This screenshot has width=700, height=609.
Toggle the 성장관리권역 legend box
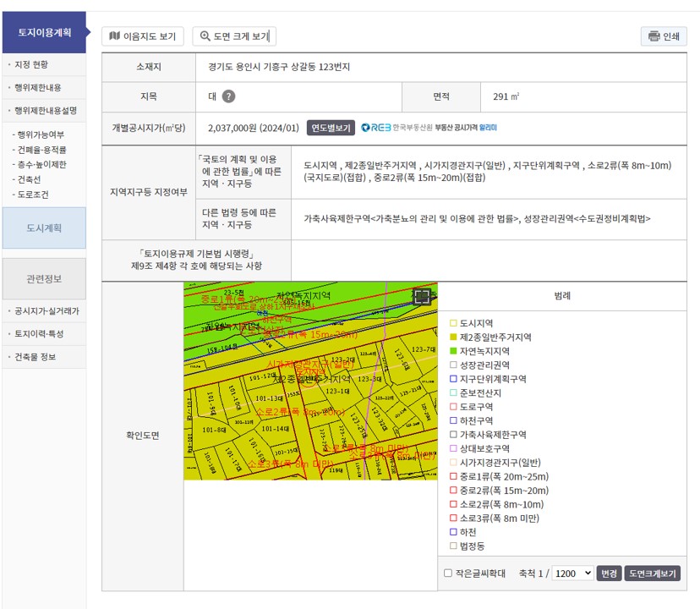point(453,365)
